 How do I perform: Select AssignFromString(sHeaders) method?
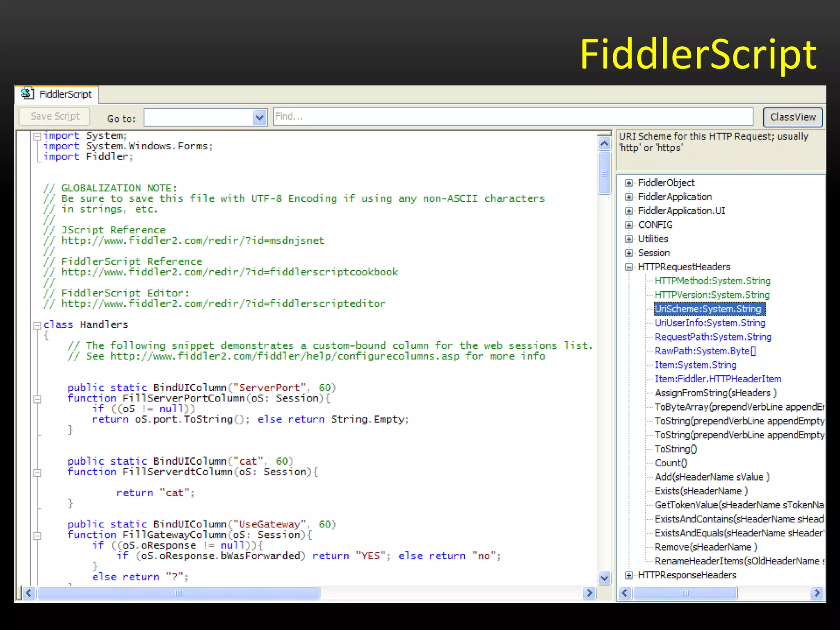click(716, 393)
